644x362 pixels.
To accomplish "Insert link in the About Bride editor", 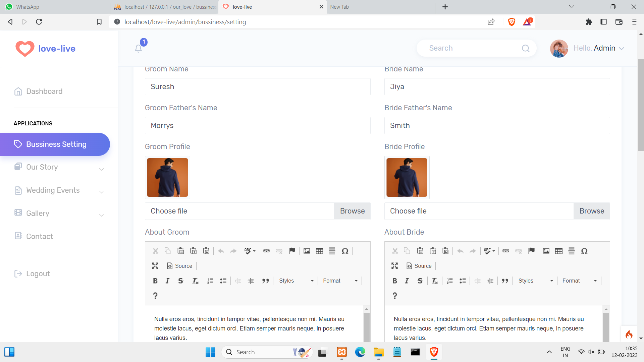I will coord(506,251).
